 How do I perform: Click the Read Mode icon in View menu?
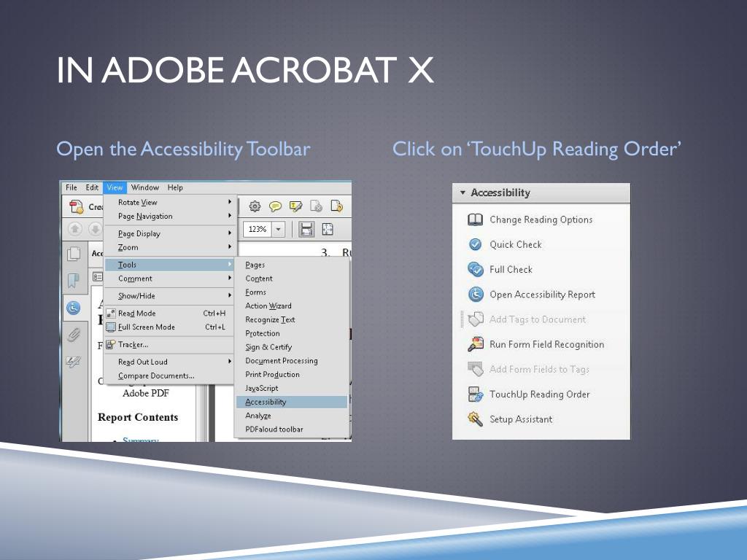(111, 314)
